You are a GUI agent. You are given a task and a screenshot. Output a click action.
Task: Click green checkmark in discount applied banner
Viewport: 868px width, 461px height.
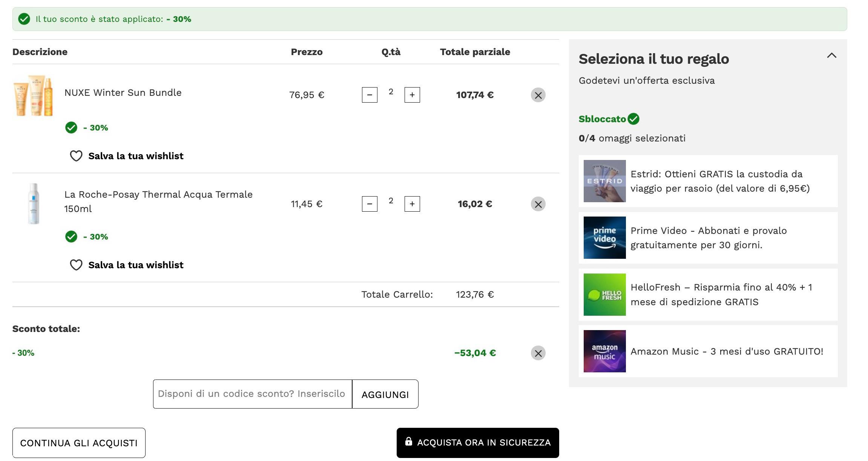(24, 19)
